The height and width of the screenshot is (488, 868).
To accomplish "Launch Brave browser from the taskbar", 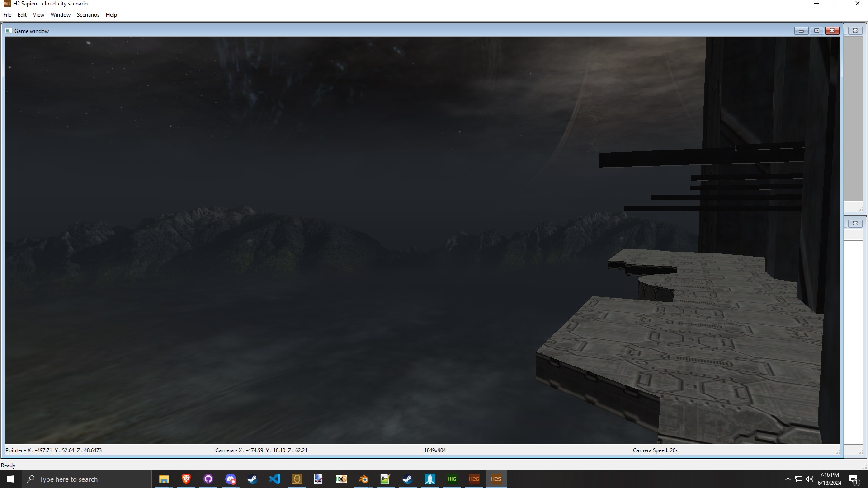I will (186, 479).
